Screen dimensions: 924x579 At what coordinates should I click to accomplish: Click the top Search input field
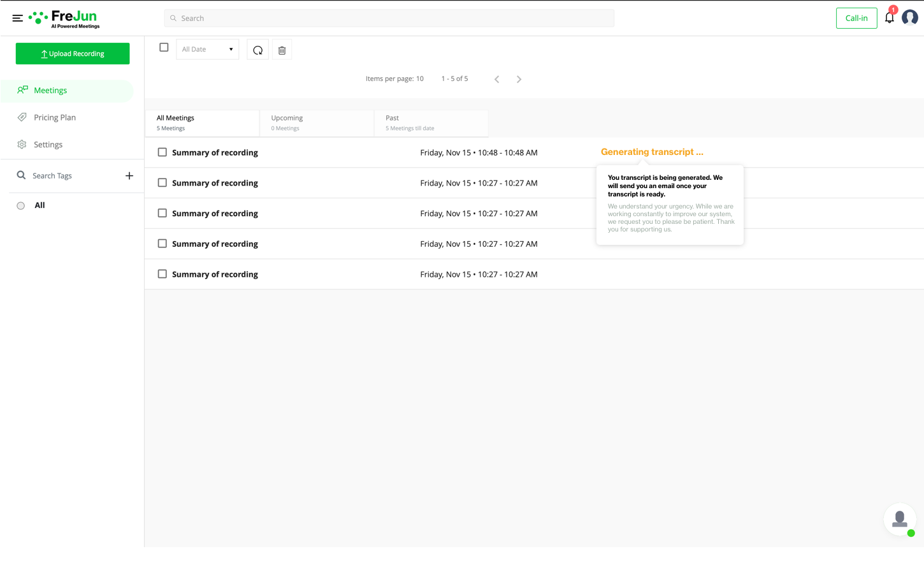coord(389,18)
